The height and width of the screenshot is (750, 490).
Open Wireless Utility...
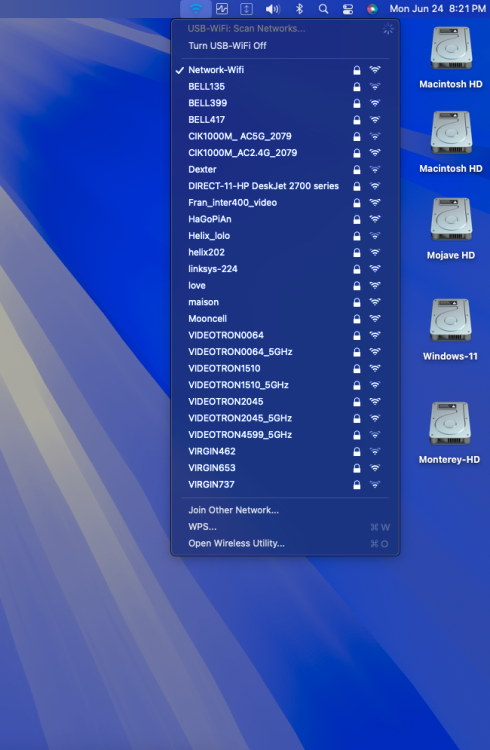point(285,543)
